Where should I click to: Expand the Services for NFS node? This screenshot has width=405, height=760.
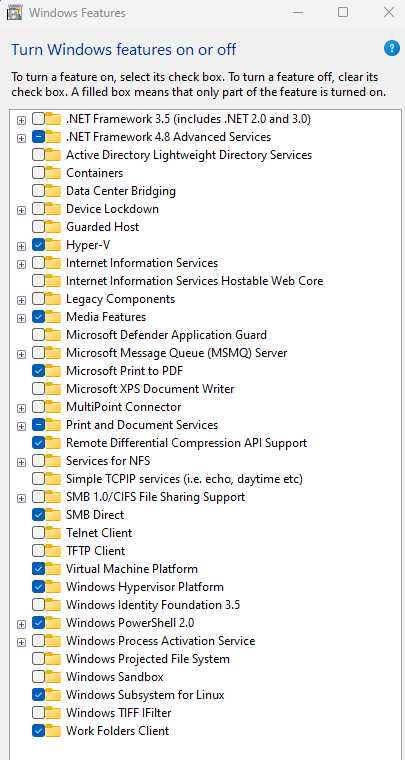click(21, 462)
